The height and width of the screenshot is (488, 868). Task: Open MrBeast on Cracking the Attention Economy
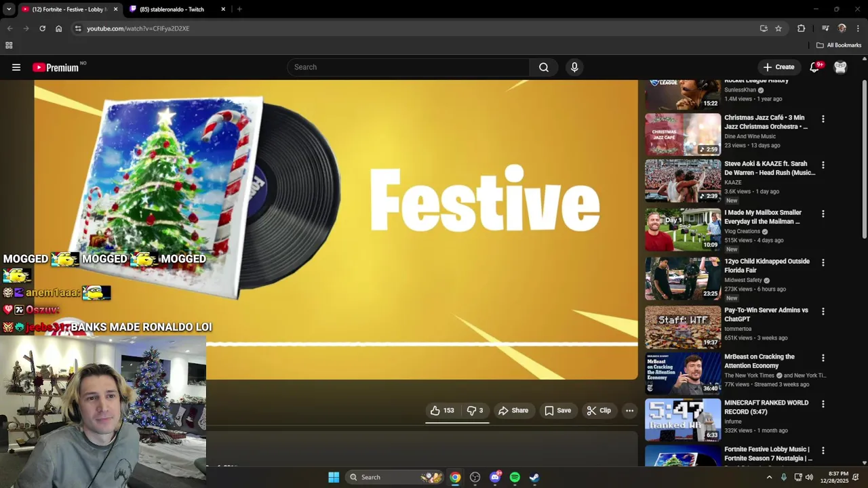[x=759, y=361]
